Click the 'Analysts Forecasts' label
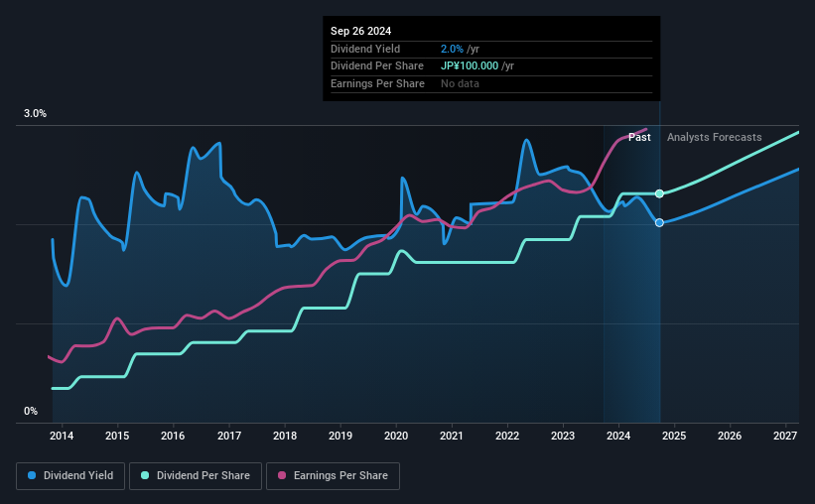Image resolution: width=815 pixels, height=504 pixels. pos(714,137)
